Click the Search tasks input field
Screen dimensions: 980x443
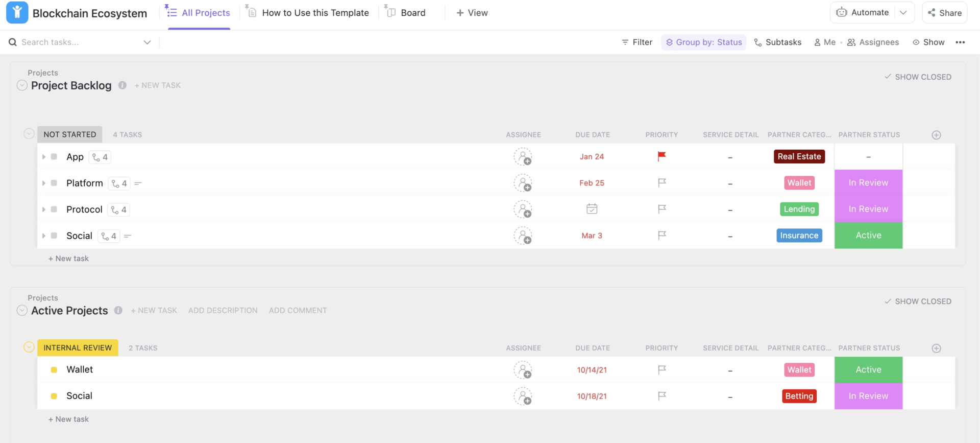tap(77, 42)
